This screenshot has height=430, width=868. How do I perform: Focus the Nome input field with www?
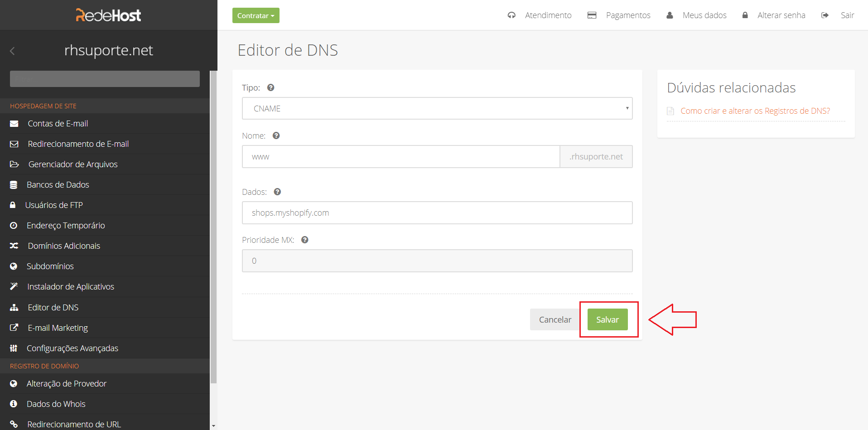tap(400, 157)
